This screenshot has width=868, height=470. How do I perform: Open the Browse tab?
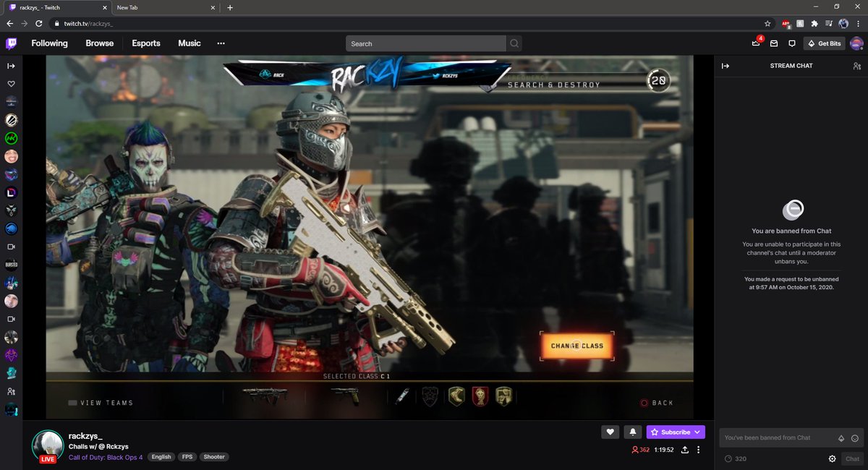[x=100, y=43]
